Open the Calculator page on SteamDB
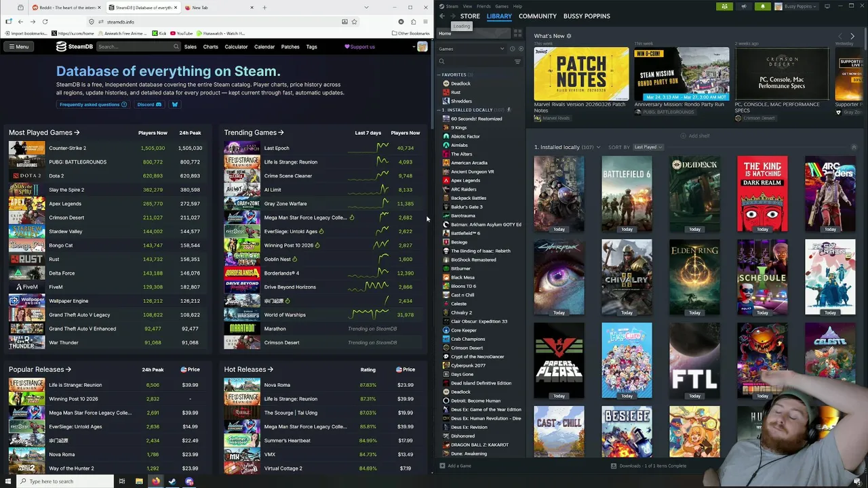This screenshot has height=488, width=868. [236, 47]
